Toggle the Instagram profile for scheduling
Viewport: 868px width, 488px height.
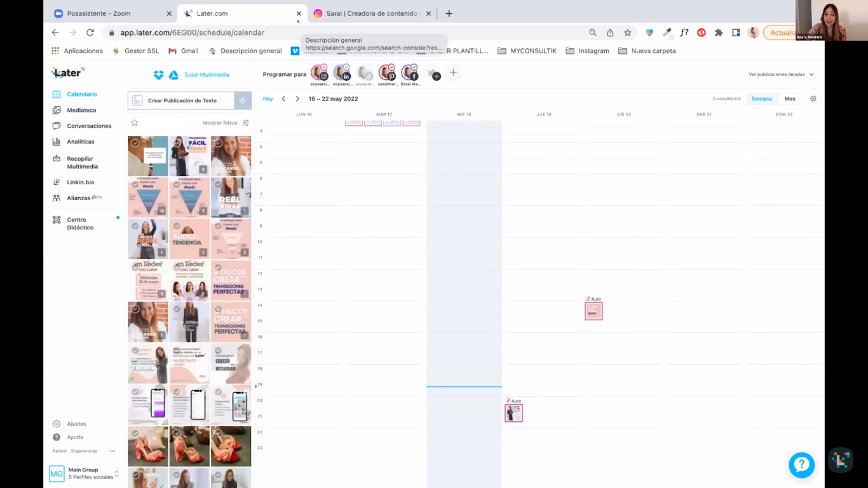click(x=320, y=73)
